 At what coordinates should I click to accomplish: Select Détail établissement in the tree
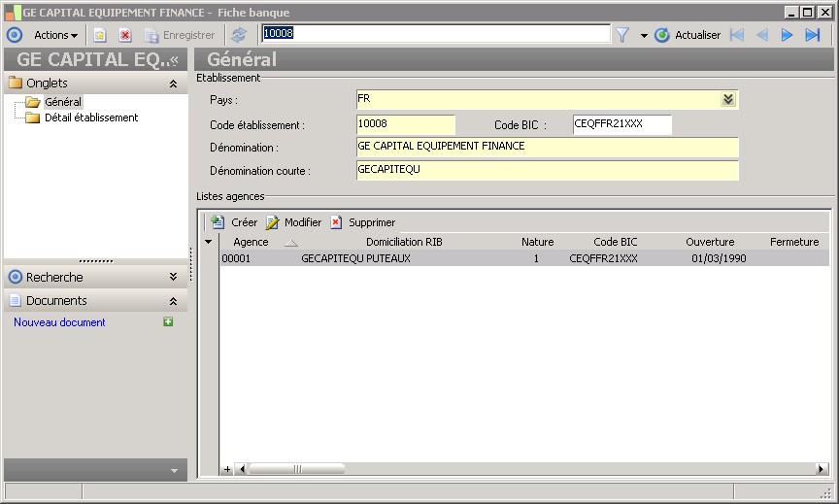tap(91, 118)
